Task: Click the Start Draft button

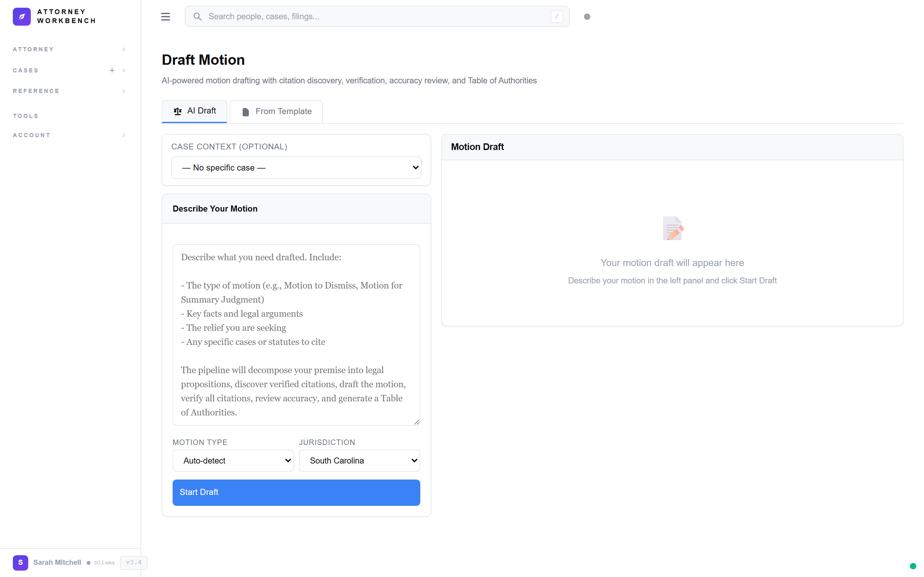Action: pyautogui.click(x=296, y=492)
